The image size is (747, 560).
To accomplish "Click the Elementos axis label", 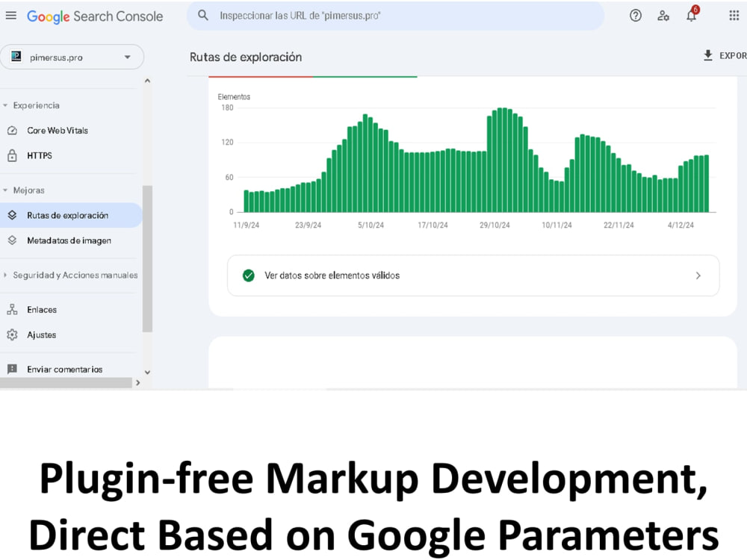I will 234,96.
